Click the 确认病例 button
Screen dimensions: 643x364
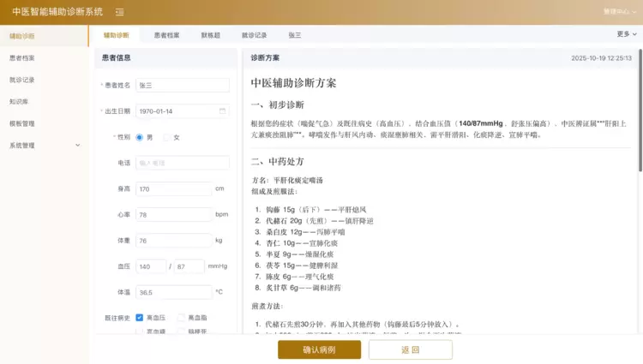pyautogui.click(x=320, y=349)
